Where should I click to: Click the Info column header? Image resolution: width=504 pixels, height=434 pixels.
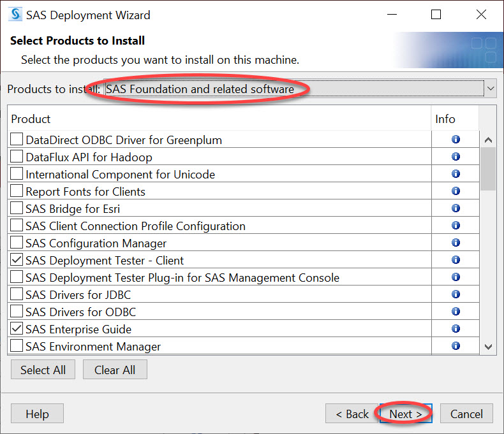pyautogui.click(x=455, y=119)
